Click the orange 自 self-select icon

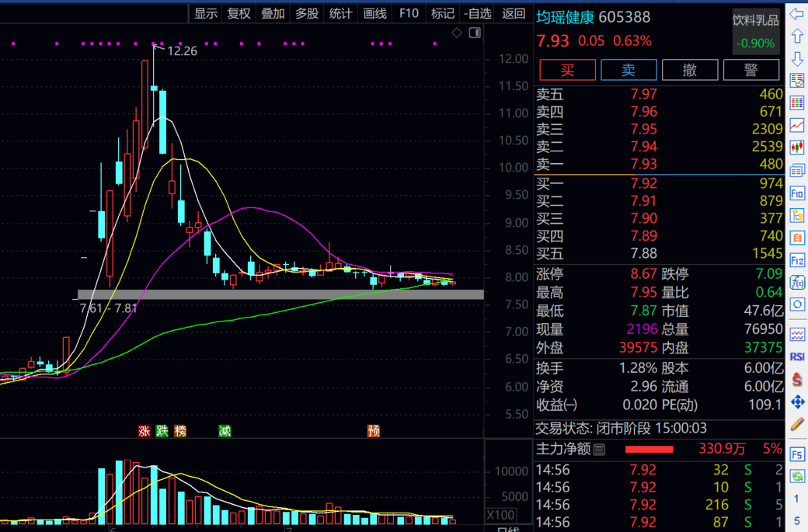(796, 238)
